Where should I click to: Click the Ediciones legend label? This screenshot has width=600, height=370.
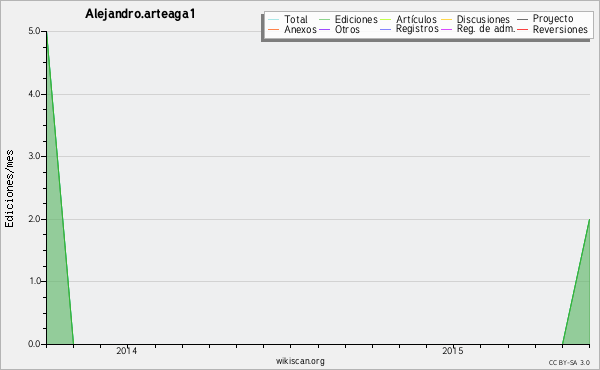point(356,19)
